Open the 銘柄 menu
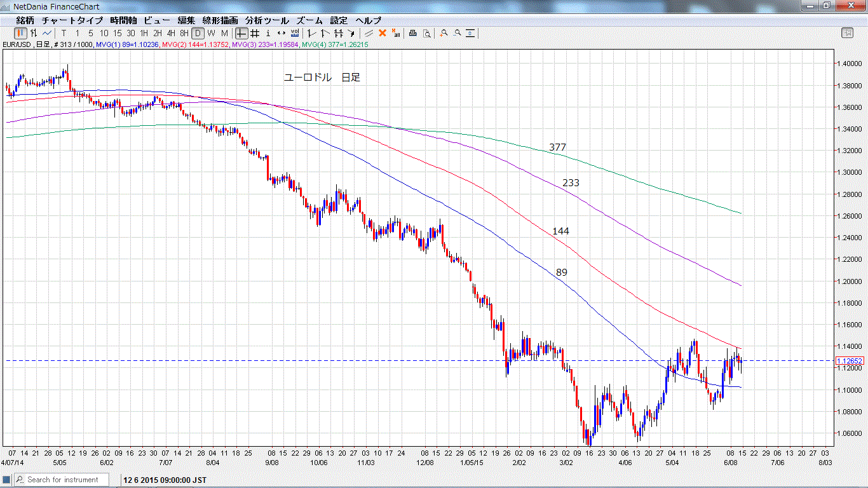 [25, 20]
